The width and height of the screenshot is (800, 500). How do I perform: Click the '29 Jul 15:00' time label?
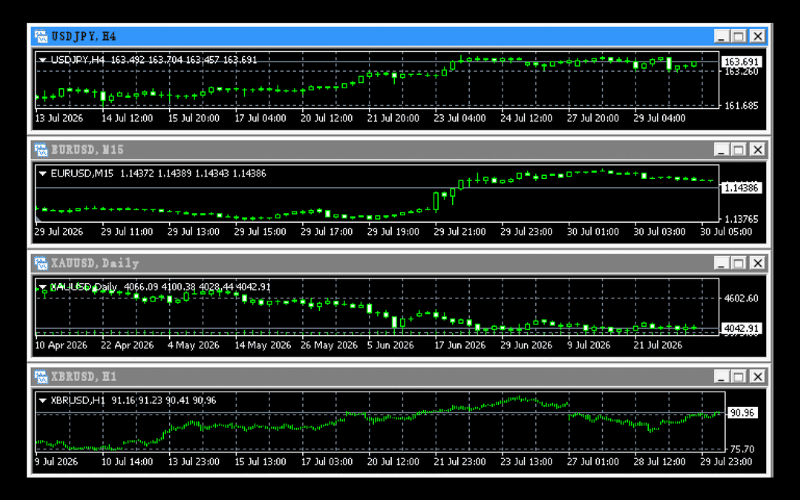260,232
